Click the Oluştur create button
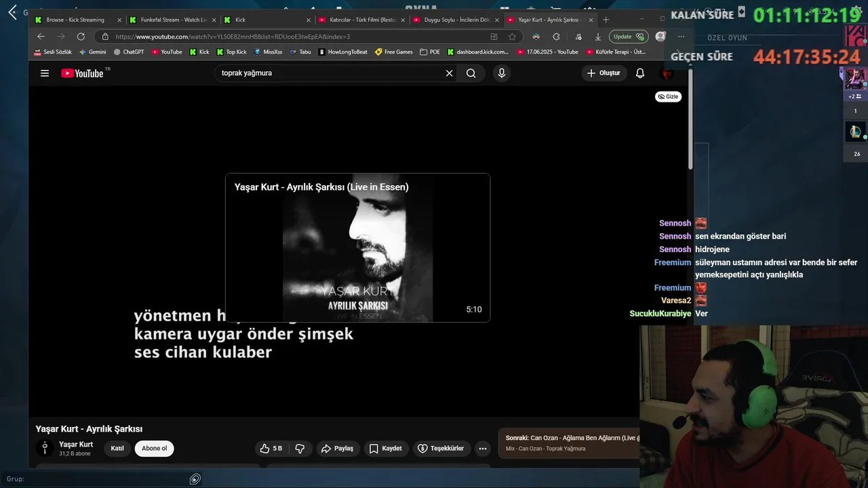 (x=604, y=73)
